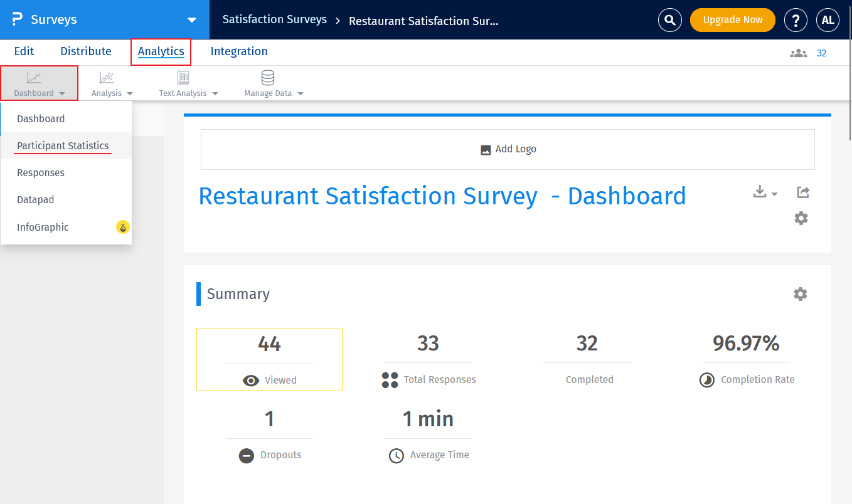Expand the Analysis toolbar dropdown
This screenshot has width=852, height=504.
tap(112, 84)
